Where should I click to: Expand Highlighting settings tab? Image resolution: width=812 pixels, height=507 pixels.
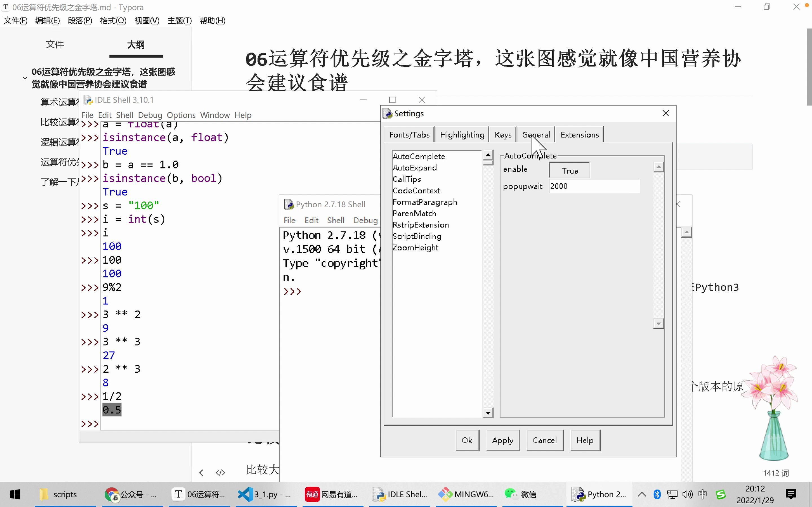click(462, 134)
